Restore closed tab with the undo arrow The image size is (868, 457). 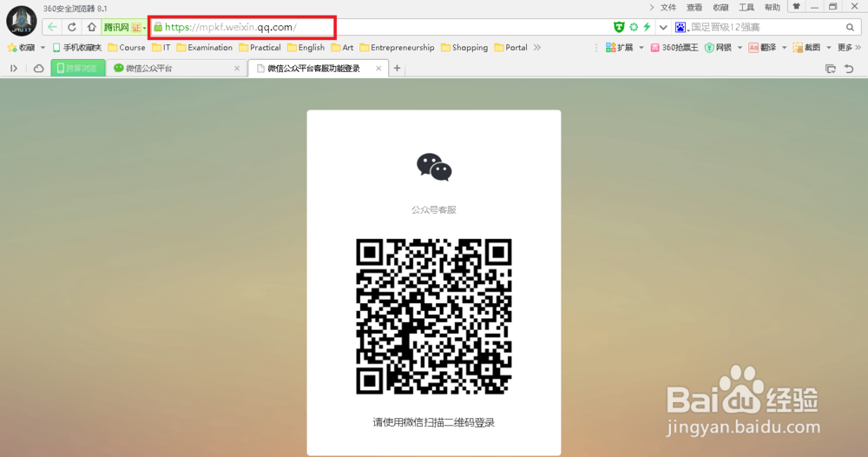tap(849, 69)
